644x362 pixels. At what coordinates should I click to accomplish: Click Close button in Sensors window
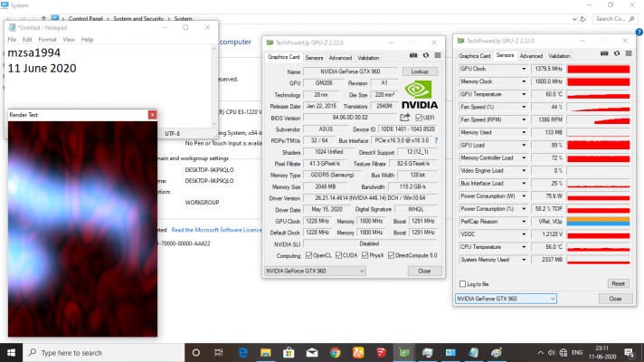pos(615,299)
